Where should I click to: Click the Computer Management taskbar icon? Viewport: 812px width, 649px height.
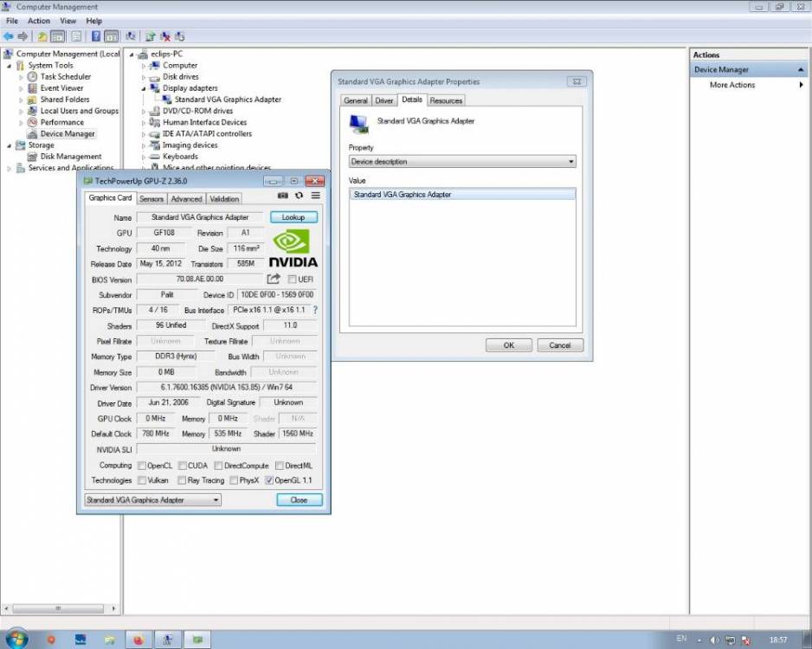[168, 639]
